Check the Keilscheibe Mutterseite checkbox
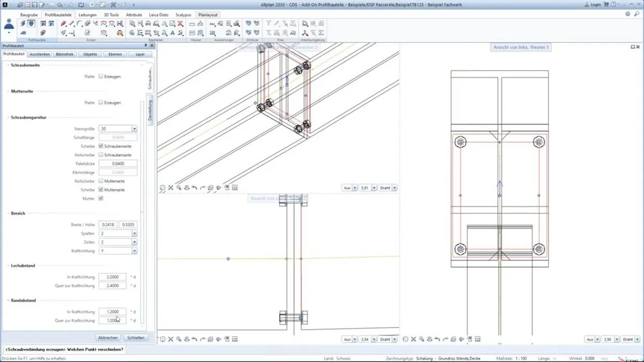Screen dimensions: 644x362 point(101,181)
